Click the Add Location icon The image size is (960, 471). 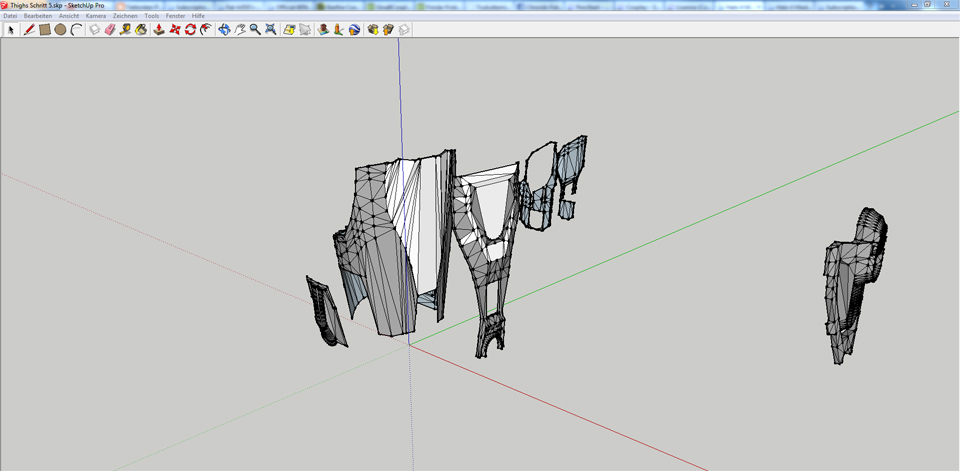(x=290, y=29)
